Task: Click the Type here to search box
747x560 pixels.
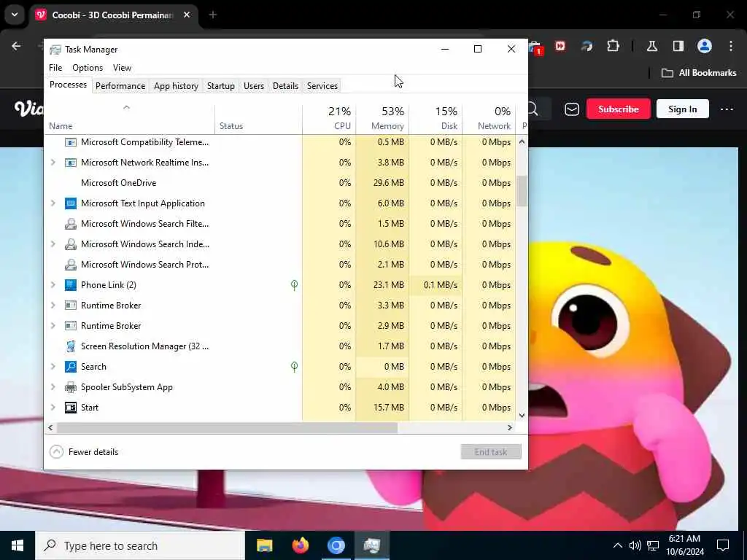Action: pyautogui.click(x=140, y=545)
